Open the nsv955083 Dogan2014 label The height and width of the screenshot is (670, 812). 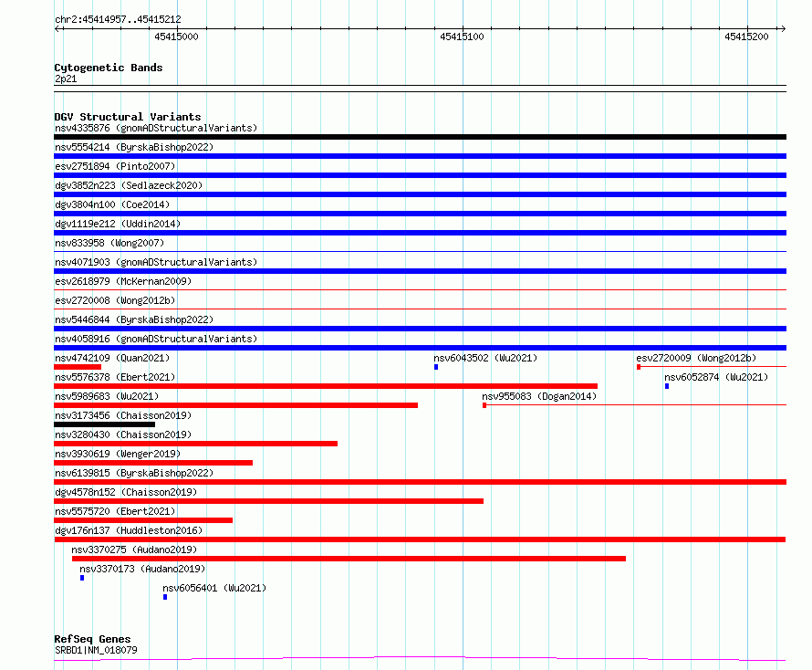[539, 396]
